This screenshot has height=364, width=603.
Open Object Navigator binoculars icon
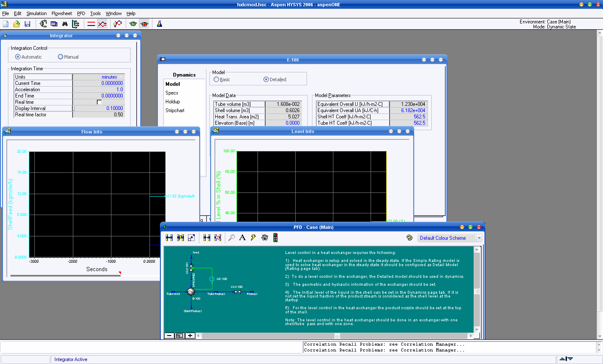(x=65, y=24)
